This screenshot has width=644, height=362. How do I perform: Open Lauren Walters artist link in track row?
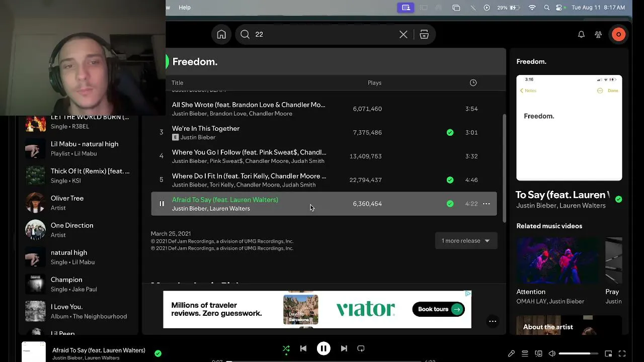click(x=229, y=209)
